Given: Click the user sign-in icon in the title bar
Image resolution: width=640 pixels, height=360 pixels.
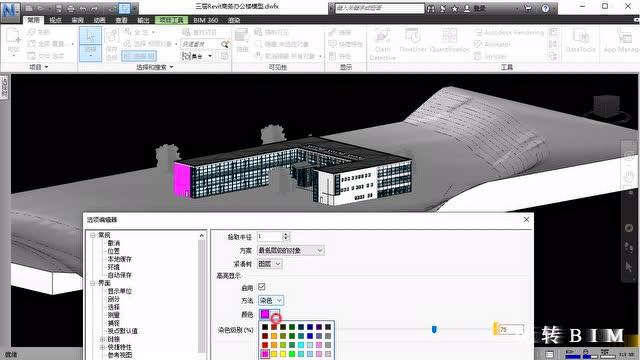Looking at the screenshot, I should (467, 9).
